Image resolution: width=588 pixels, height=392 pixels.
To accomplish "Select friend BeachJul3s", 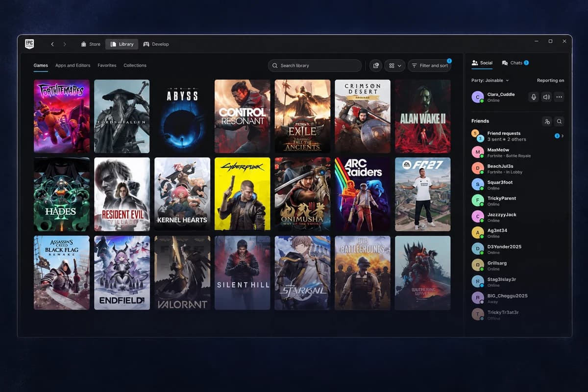I will click(517, 169).
